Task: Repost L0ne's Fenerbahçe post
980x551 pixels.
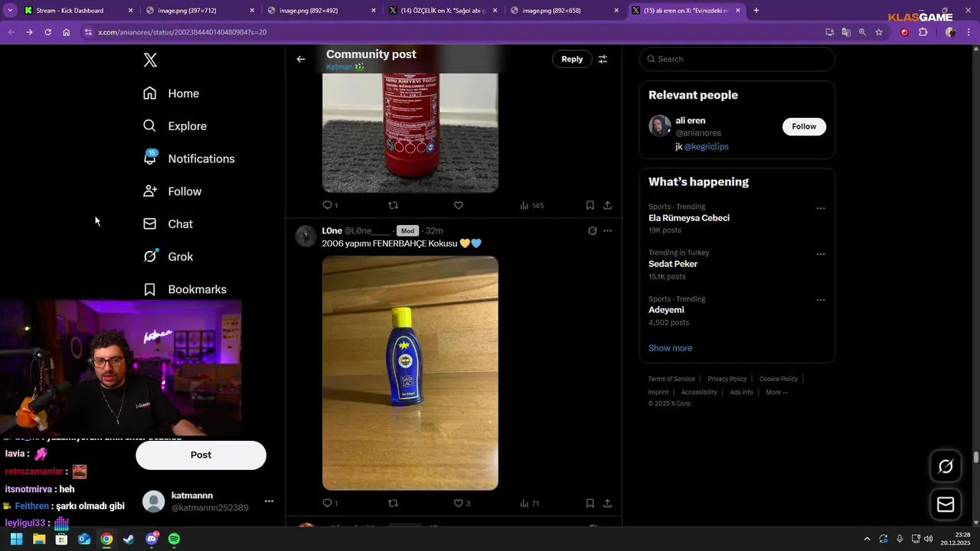Action: coord(394,503)
